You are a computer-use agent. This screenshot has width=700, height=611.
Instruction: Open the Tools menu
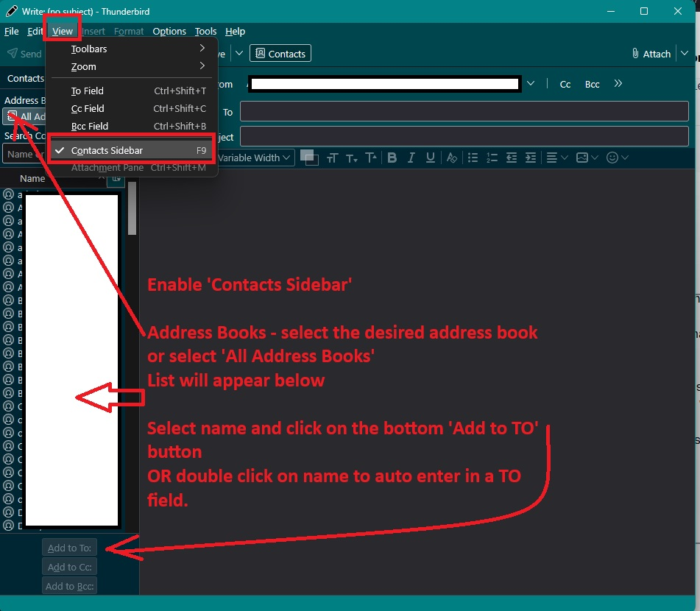[x=205, y=31]
